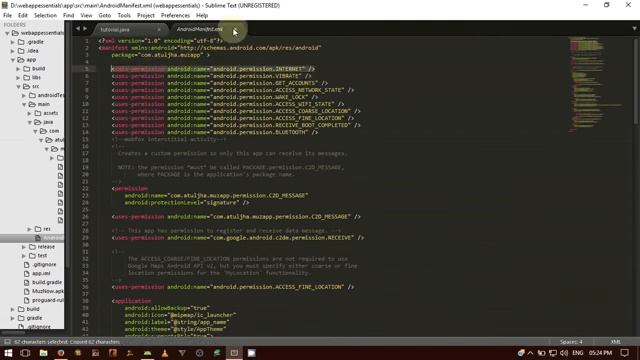640x360 pixels.
Task: Open the Windows Start menu
Action: tap(8, 353)
